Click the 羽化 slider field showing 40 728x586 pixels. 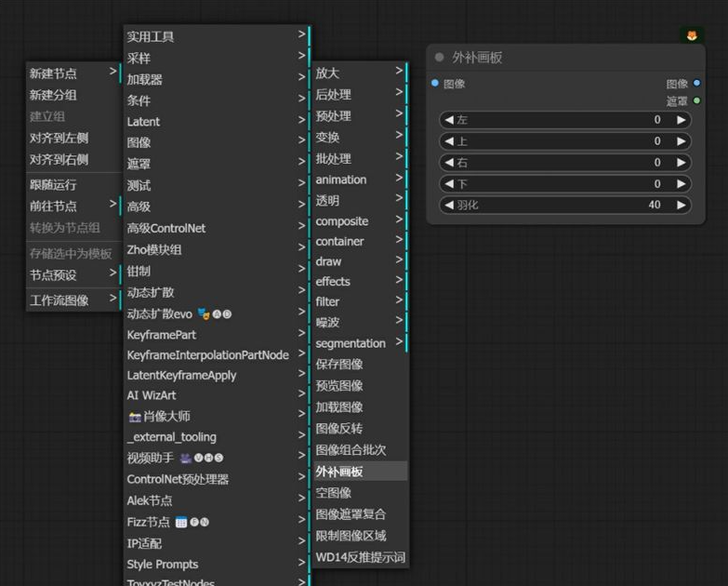click(565, 205)
